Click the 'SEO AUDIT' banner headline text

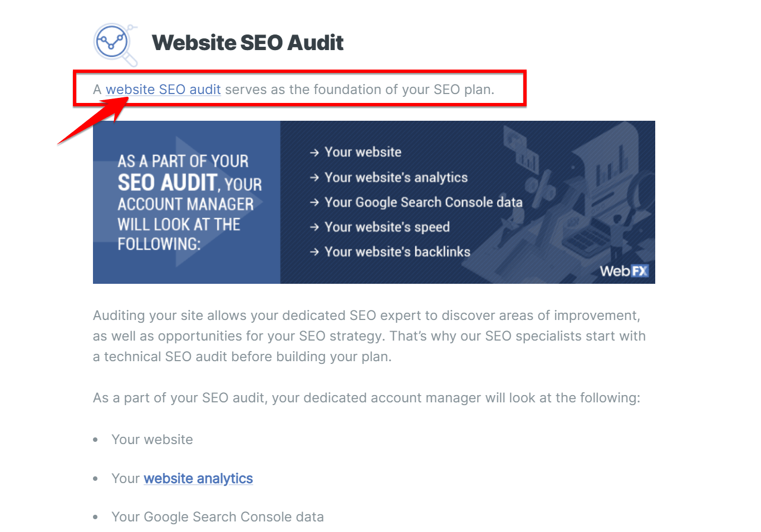tap(167, 183)
